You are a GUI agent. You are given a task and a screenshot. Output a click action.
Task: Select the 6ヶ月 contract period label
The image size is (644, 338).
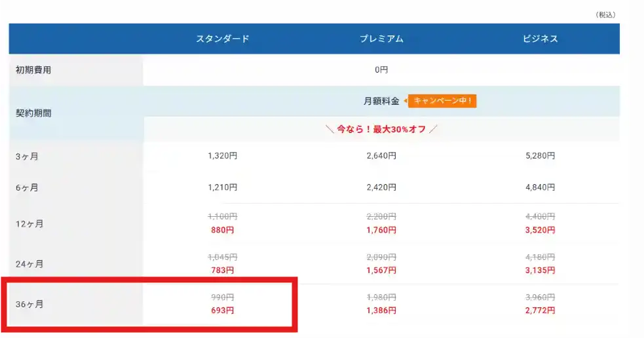click(27, 188)
